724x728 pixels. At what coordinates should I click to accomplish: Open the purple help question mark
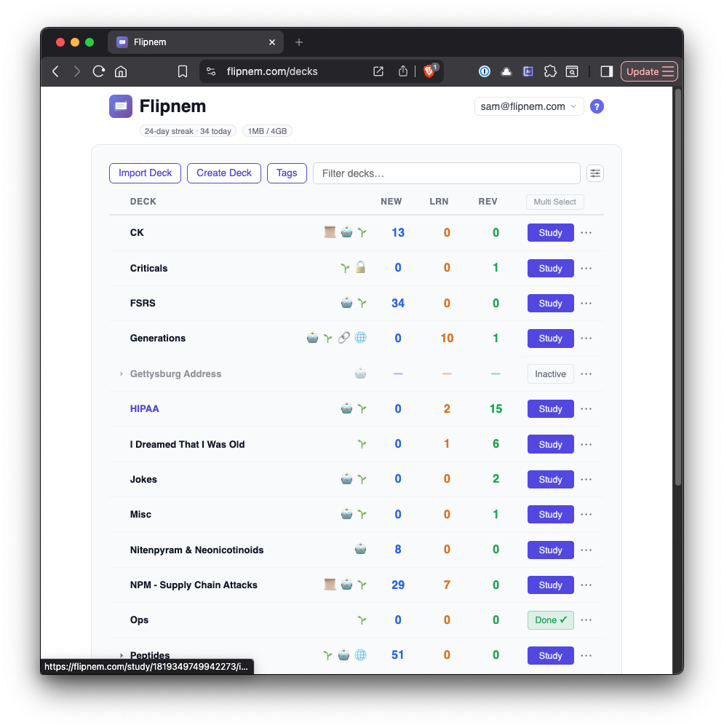pyautogui.click(x=597, y=106)
